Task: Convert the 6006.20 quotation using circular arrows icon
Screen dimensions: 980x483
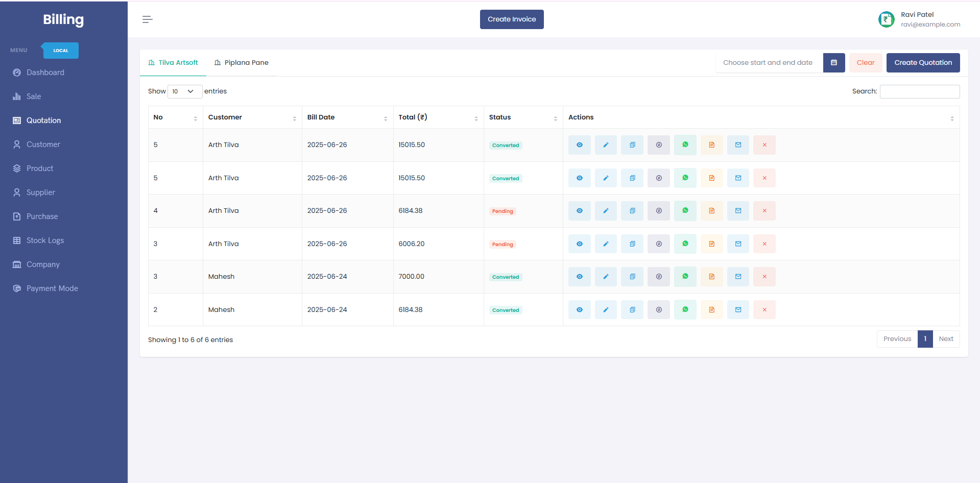Action: coord(659,244)
